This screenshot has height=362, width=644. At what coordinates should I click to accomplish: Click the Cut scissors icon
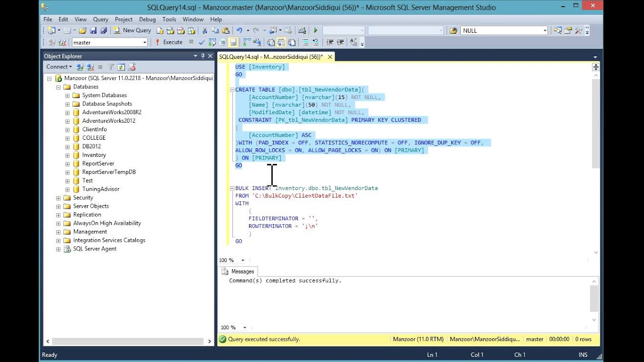(205, 31)
